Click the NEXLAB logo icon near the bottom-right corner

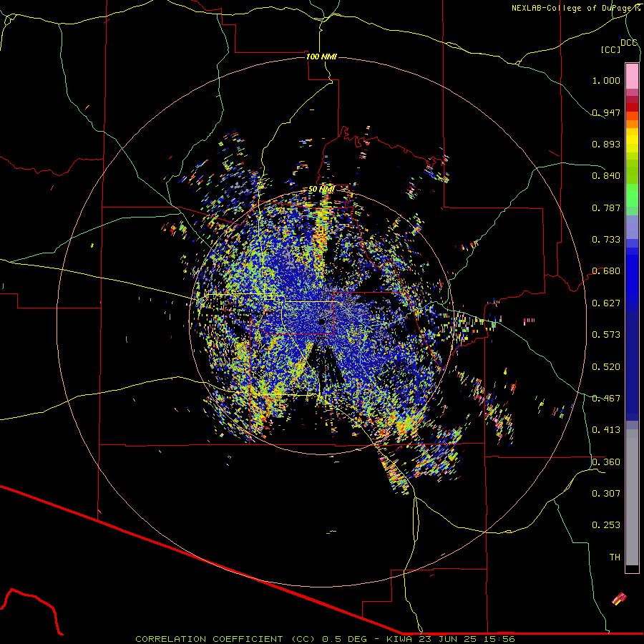(x=620, y=599)
